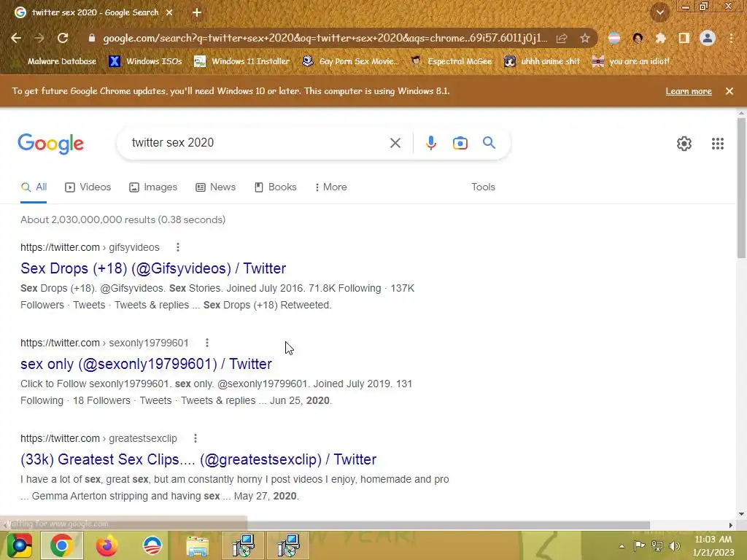
Task: Open options for the greatestsexclip result
Action: pyautogui.click(x=196, y=438)
